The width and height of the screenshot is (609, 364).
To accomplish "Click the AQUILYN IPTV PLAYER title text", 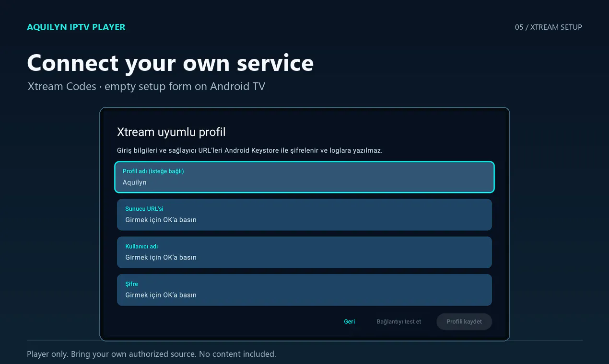I will point(76,27).
